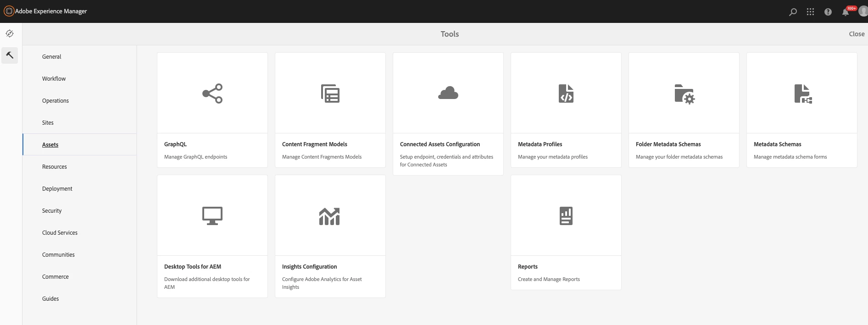Click 'Create and Manage Reports' description
868x325 pixels.
pyautogui.click(x=549, y=279)
